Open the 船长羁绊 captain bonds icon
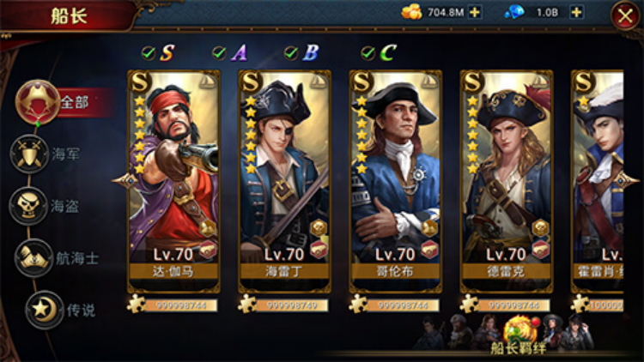This screenshot has width=644, height=362. pos(519,335)
